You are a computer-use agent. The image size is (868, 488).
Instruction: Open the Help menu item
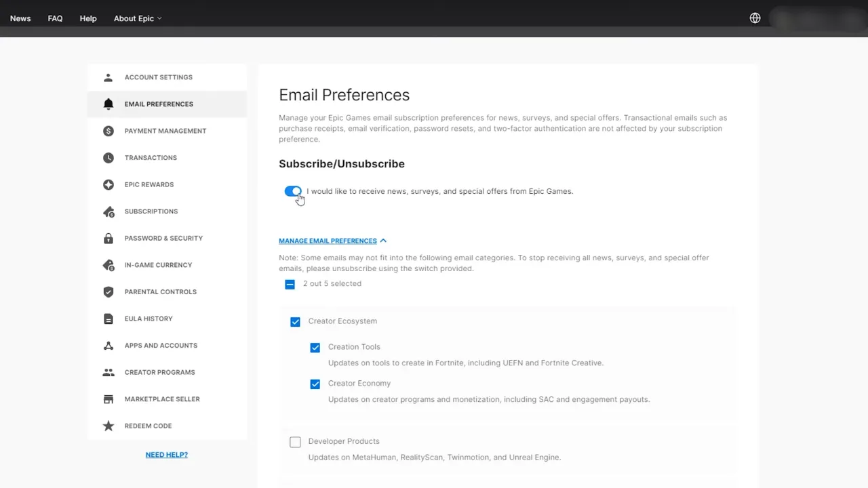coord(88,18)
